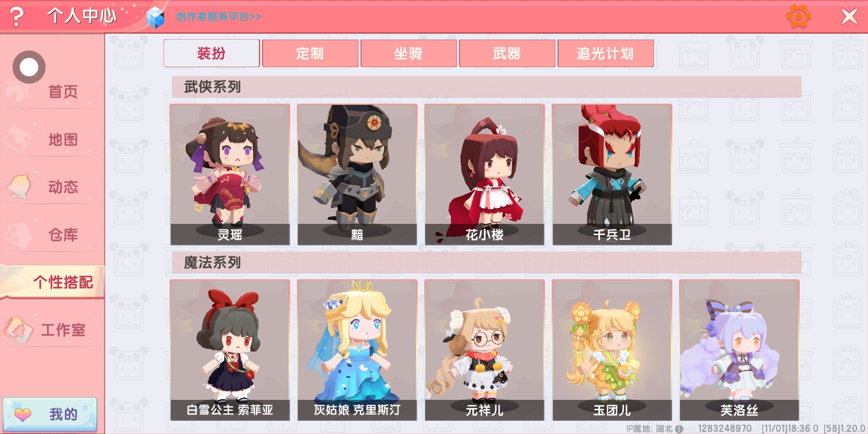Pick the 芙洛丝 character skin
The height and width of the screenshot is (434, 868).
[x=739, y=350]
